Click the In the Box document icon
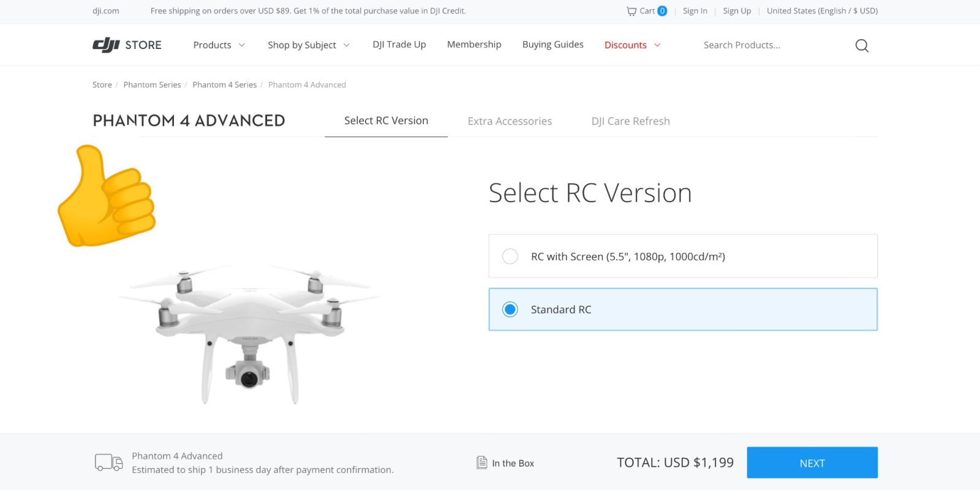The height and width of the screenshot is (490, 980). (482, 462)
